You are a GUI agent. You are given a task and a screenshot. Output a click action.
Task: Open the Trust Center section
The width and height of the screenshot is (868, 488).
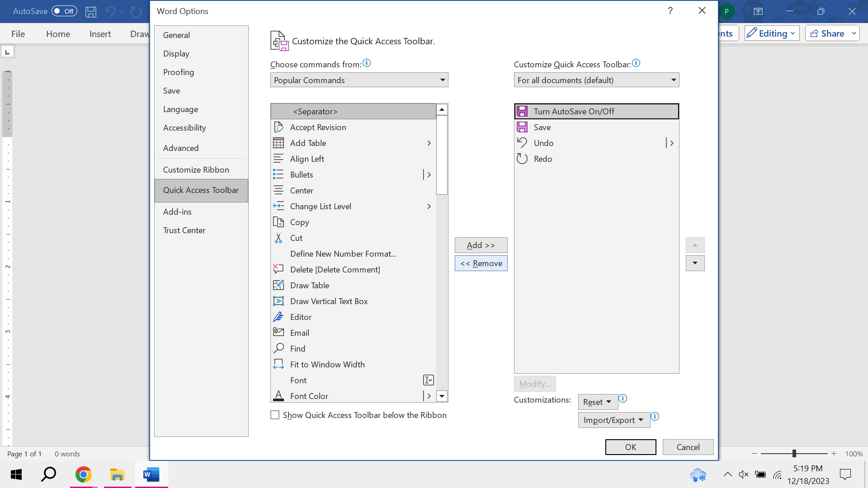(x=184, y=230)
